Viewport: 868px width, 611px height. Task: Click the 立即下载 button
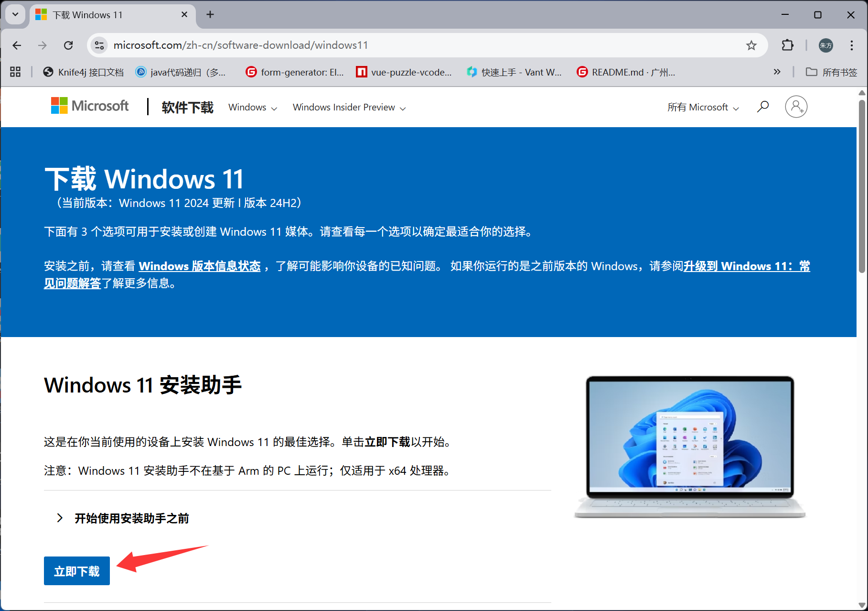pos(77,571)
